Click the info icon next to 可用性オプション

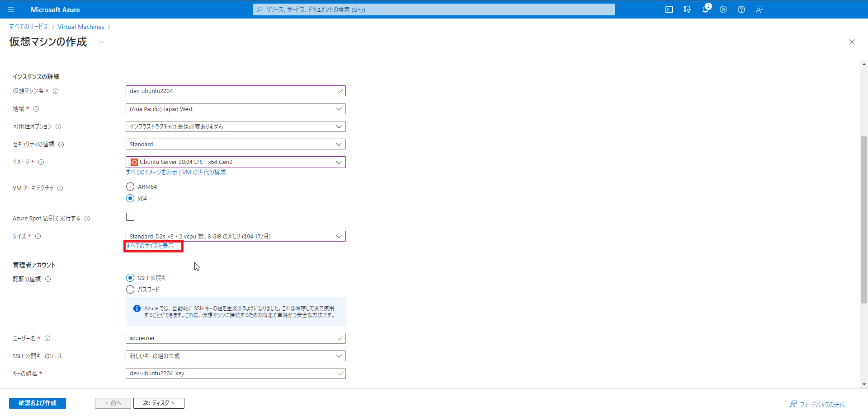[x=58, y=126]
